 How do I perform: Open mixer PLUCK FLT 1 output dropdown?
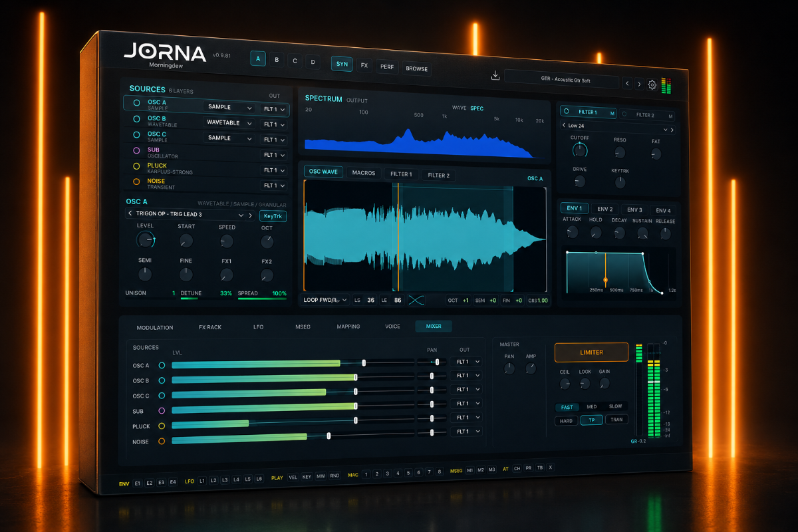pyautogui.click(x=465, y=418)
